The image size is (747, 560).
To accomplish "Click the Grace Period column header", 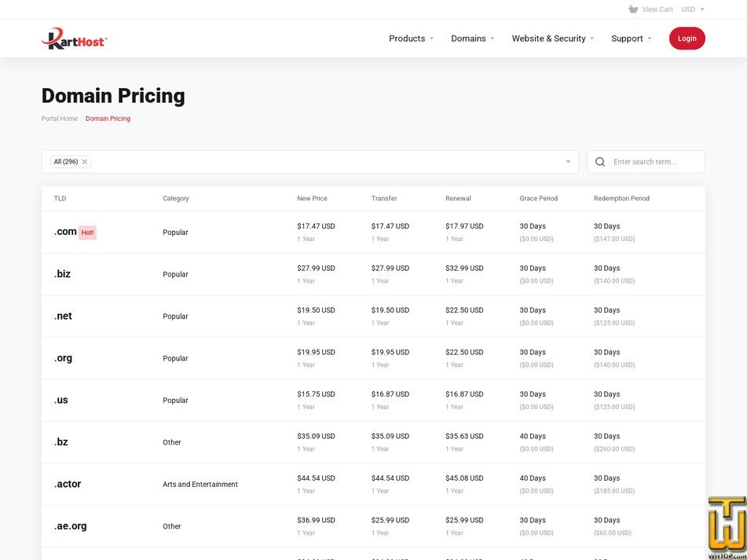I will pyautogui.click(x=538, y=199).
